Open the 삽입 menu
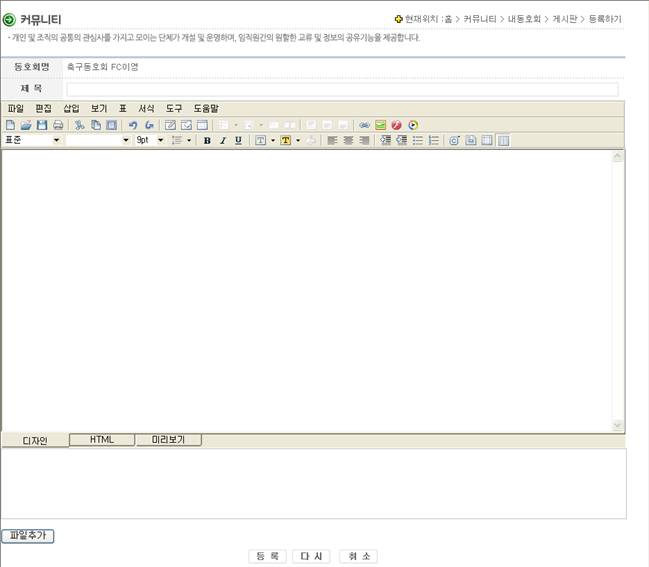Screen dimensions: 649x567 (71, 108)
